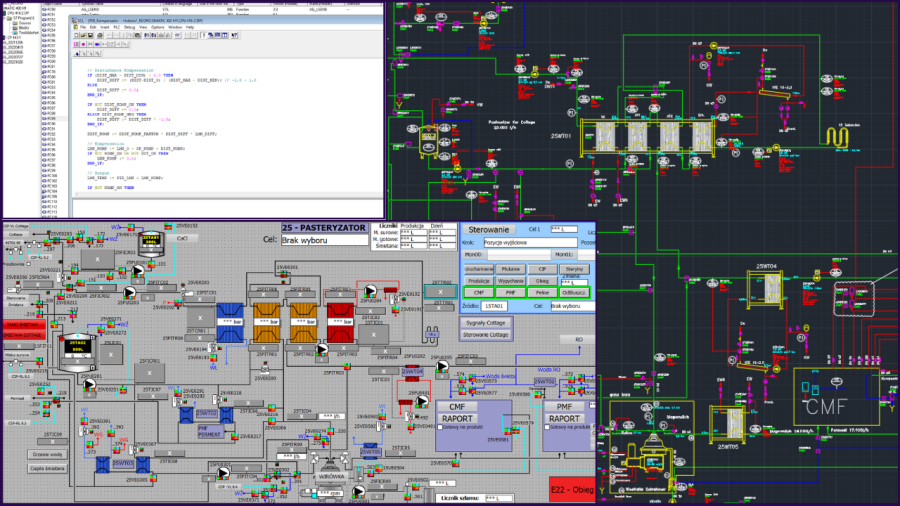This screenshot has width=900, height=506.
Task: Click the red E22 - Obieg indicator
Action: coord(571,490)
